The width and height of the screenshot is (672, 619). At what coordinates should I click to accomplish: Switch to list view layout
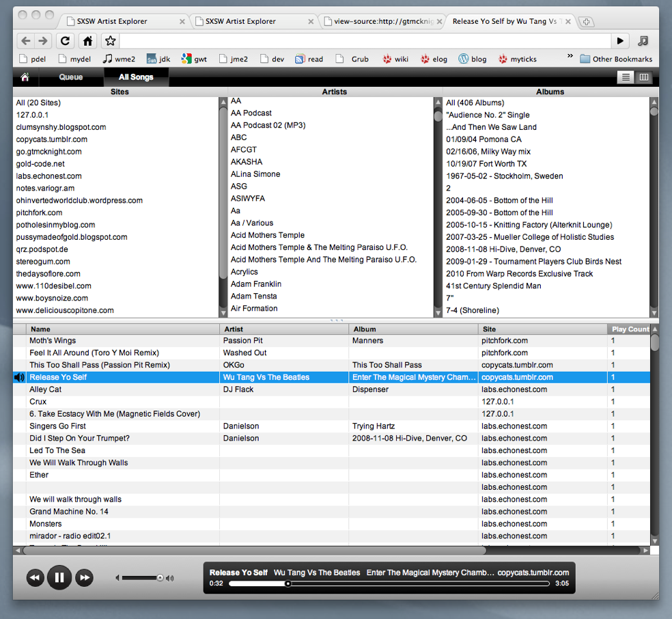pyautogui.click(x=625, y=77)
